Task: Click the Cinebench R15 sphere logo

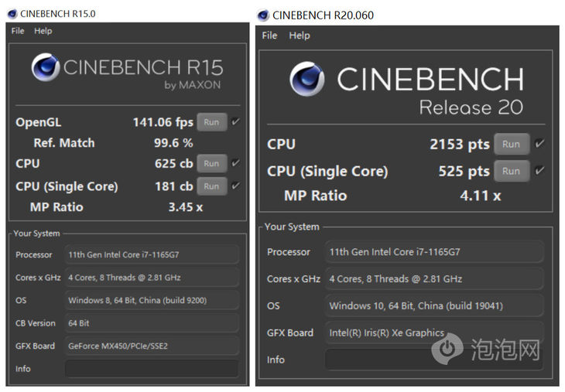Action: (45, 67)
